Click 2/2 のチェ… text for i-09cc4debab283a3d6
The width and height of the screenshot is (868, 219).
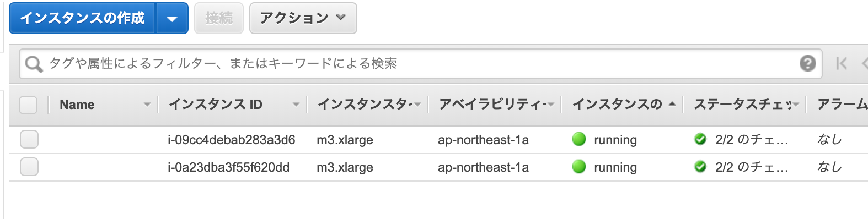pos(752,140)
